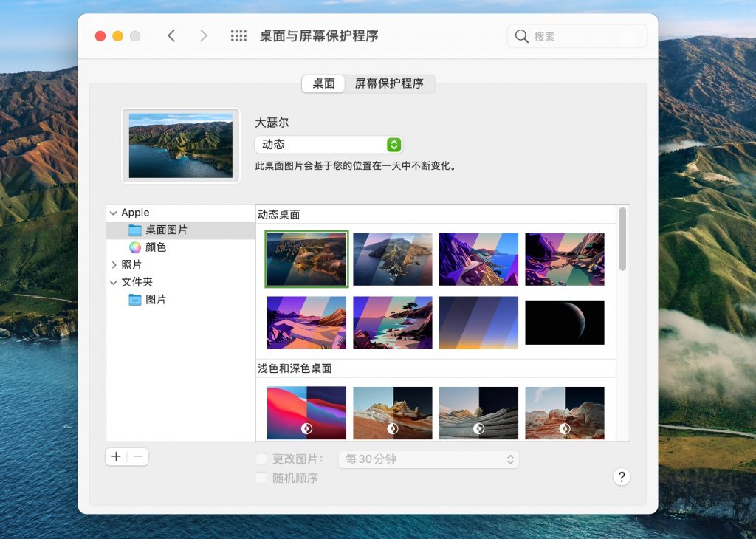This screenshot has height=539, width=756.
Task: Select the purple lake valley illustrated wallpaper
Action: click(x=565, y=259)
